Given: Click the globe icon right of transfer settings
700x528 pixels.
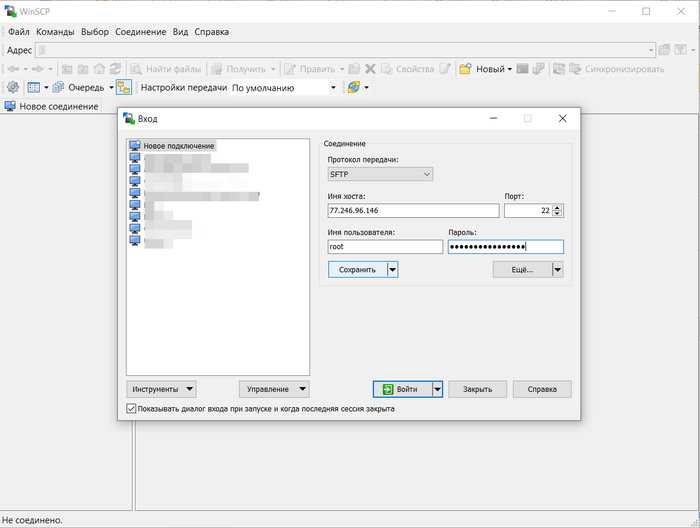Looking at the screenshot, I should [x=353, y=88].
